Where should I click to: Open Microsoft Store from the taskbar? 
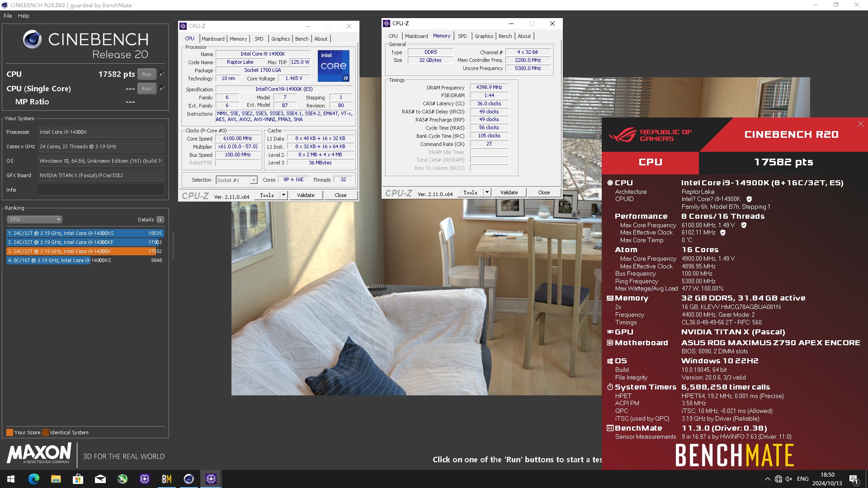coord(78,479)
